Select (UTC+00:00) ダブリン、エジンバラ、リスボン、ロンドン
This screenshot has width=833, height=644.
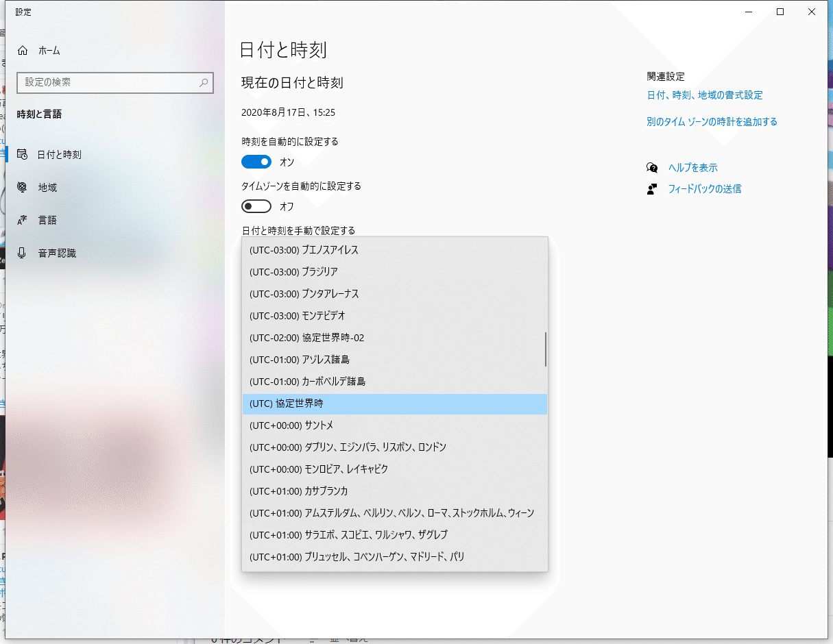(x=395, y=447)
